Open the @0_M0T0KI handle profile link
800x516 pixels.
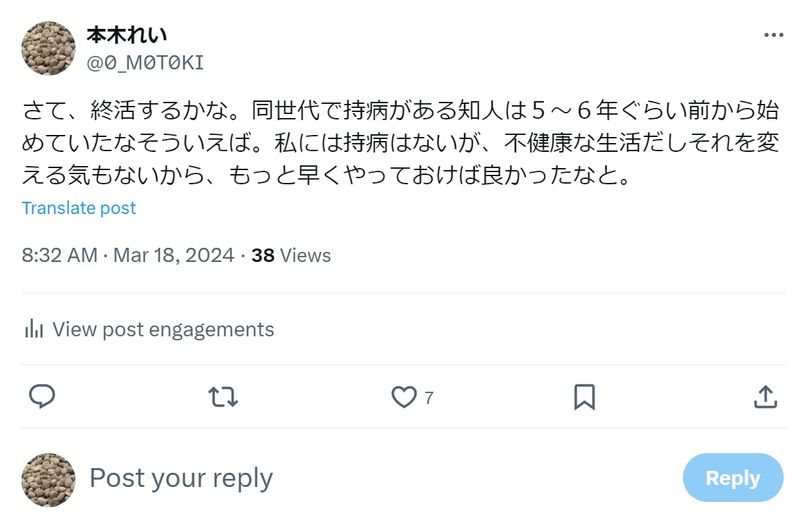[145, 62]
